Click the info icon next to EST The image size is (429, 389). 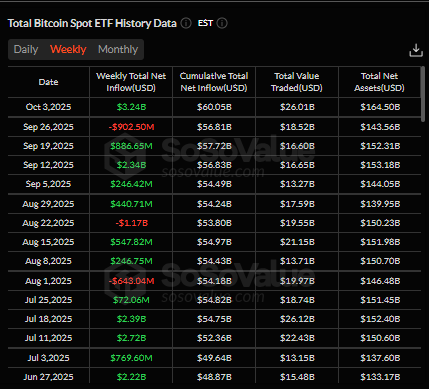[x=222, y=23]
